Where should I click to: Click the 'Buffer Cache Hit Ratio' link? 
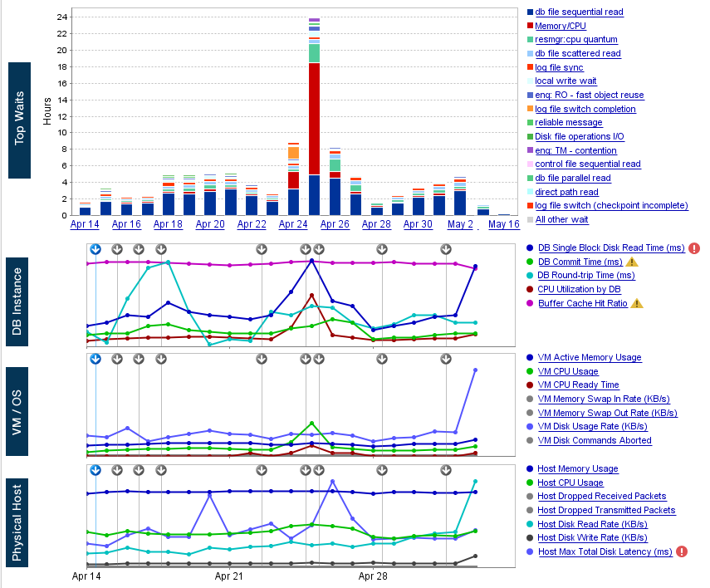[x=583, y=303]
